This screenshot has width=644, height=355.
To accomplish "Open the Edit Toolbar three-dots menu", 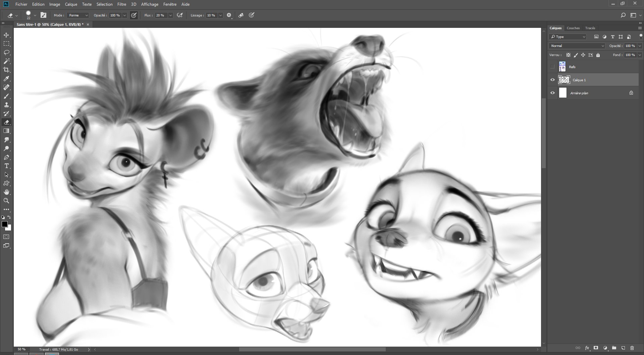I will 6,209.
